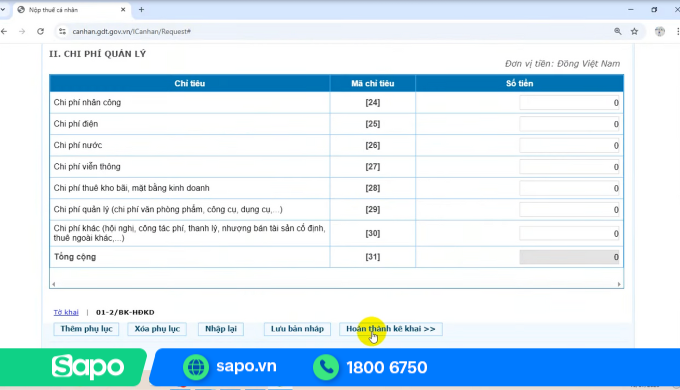
Task: Click amount field for Chi phí quản lý
Action: point(569,210)
